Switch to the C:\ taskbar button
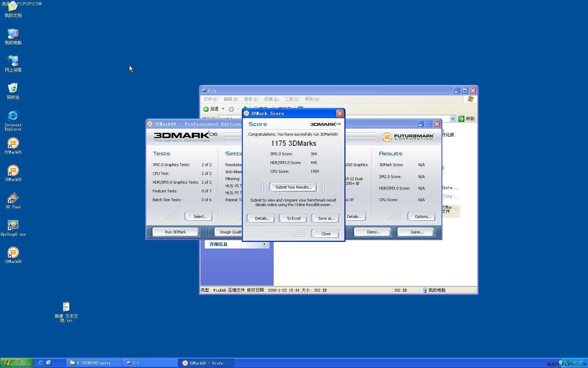This screenshot has width=588, height=368. click(x=150, y=363)
